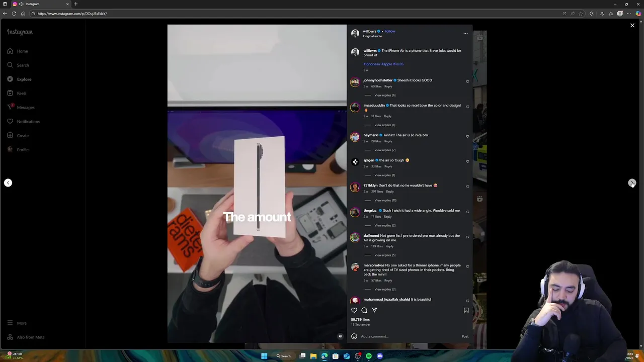This screenshot has width=644, height=362.
Task: Open willbwrs profile from post header
Action: point(370,31)
